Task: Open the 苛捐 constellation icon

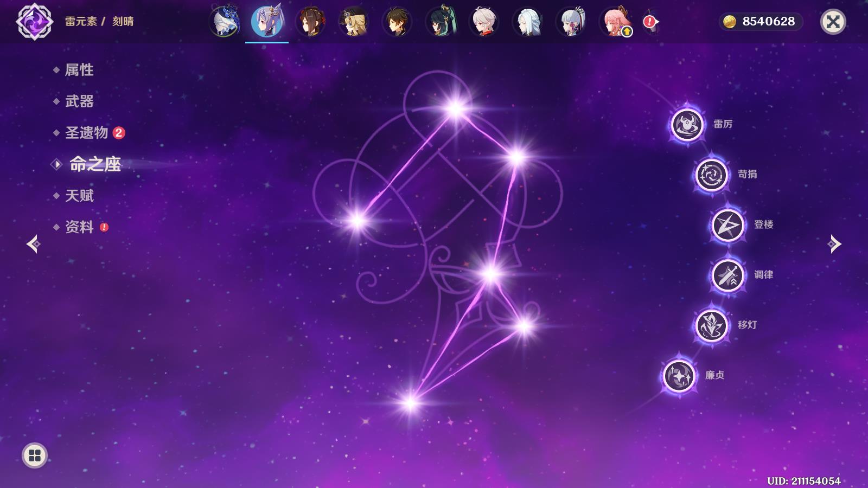Action: (x=711, y=175)
